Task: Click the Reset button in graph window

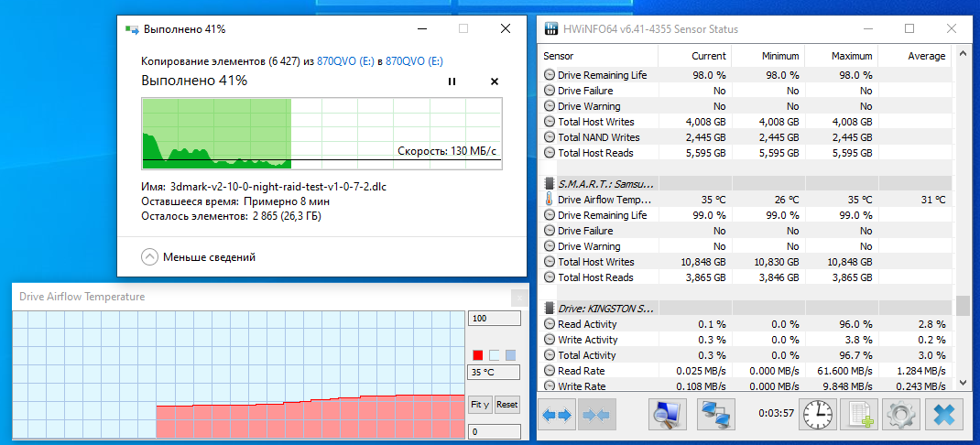Action: coord(506,405)
